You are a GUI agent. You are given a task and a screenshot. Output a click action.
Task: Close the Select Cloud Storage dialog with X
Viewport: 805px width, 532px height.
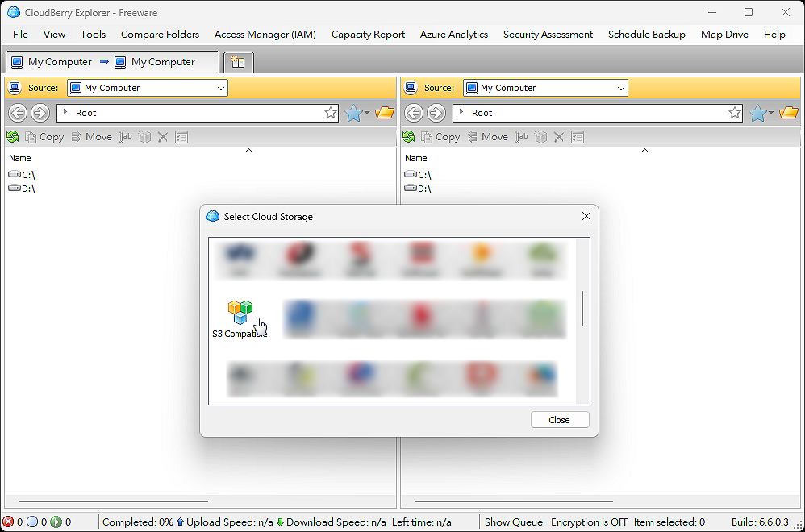pyautogui.click(x=586, y=217)
